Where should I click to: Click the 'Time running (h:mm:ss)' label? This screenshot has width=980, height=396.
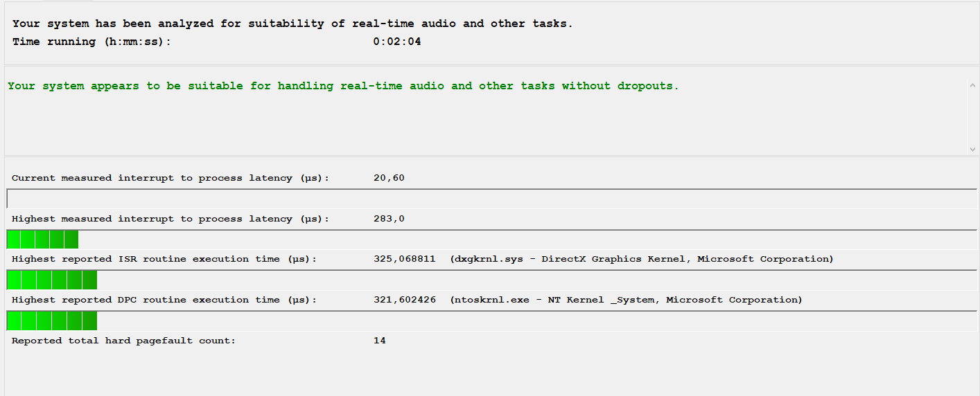tap(91, 42)
